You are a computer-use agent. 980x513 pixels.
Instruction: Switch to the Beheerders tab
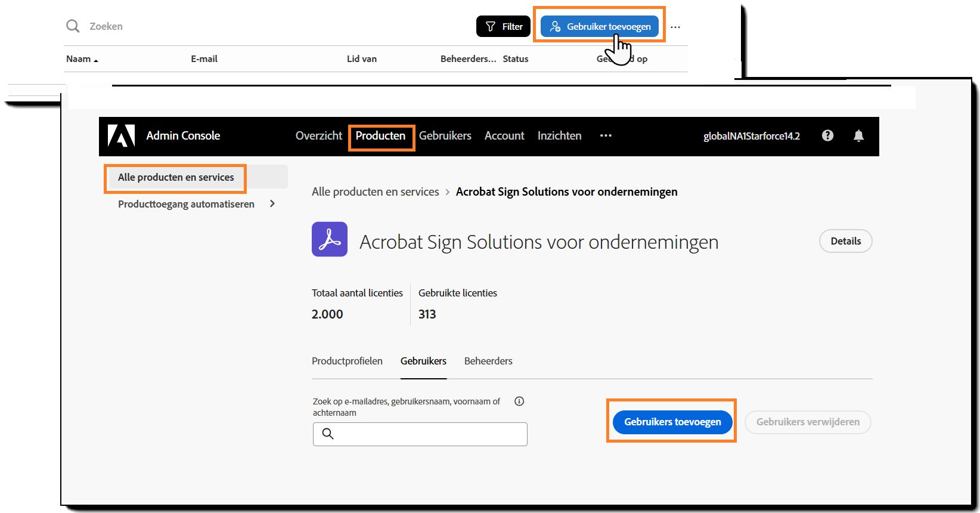coord(488,361)
